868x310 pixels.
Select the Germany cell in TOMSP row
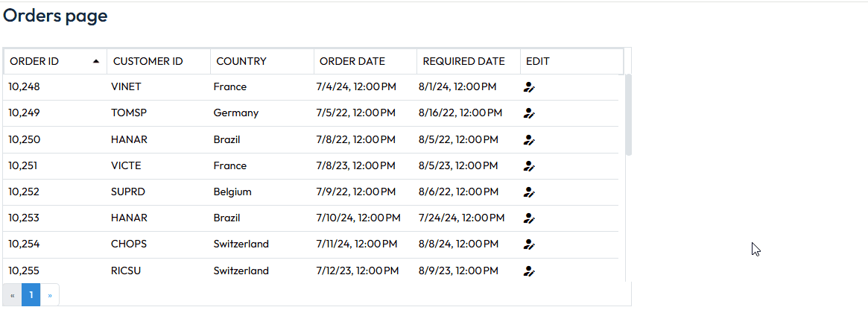click(236, 113)
